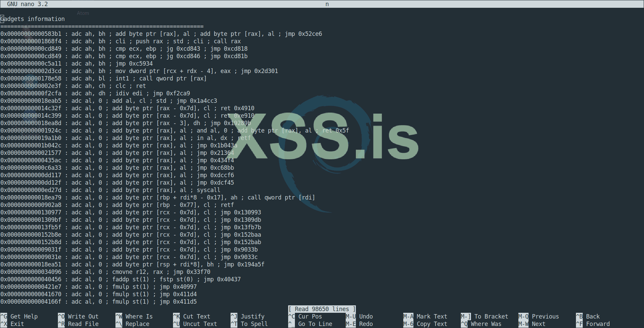
Task: Select the Where Was shortcut
Action: 481,324
